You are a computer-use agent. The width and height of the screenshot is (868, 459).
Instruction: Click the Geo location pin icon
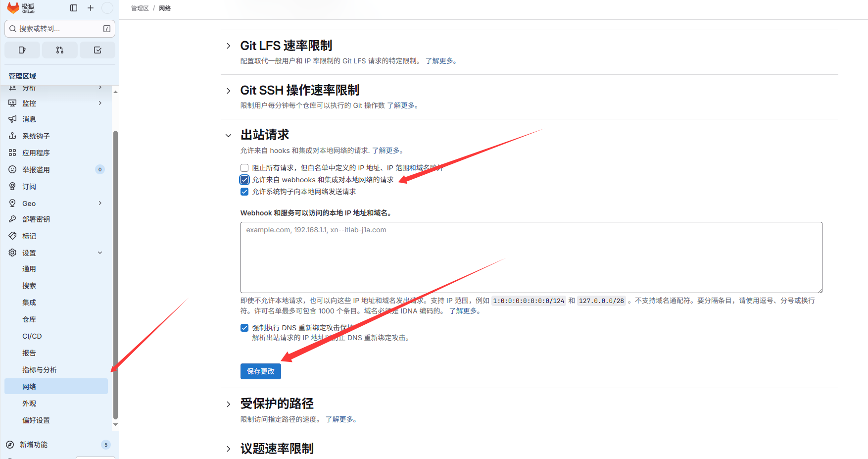pos(12,203)
